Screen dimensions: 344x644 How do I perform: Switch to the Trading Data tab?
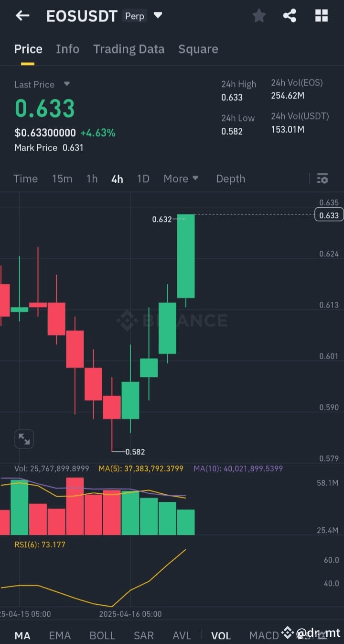pyautogui.click(x=129, y=49)
